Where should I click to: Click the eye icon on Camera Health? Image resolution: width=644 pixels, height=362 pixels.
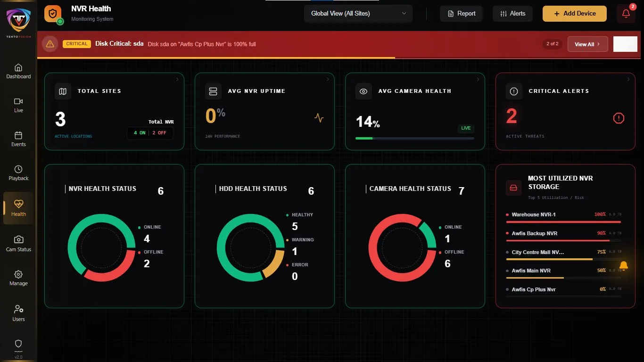pos(363,91)
